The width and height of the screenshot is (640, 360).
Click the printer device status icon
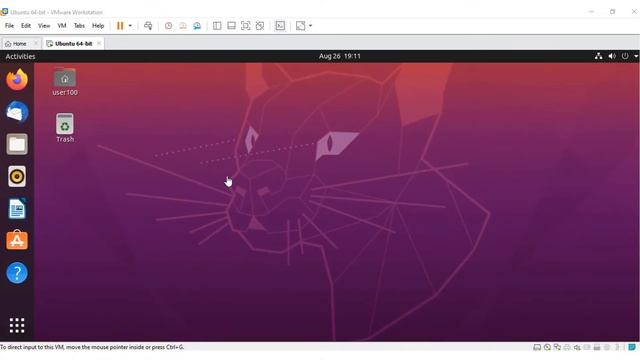point(567,347)
